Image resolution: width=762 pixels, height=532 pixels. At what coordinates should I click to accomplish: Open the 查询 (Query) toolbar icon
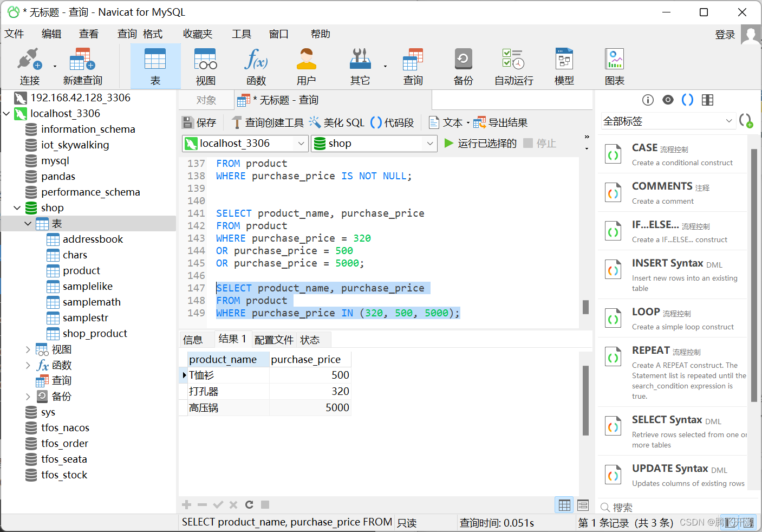[413, 66]
